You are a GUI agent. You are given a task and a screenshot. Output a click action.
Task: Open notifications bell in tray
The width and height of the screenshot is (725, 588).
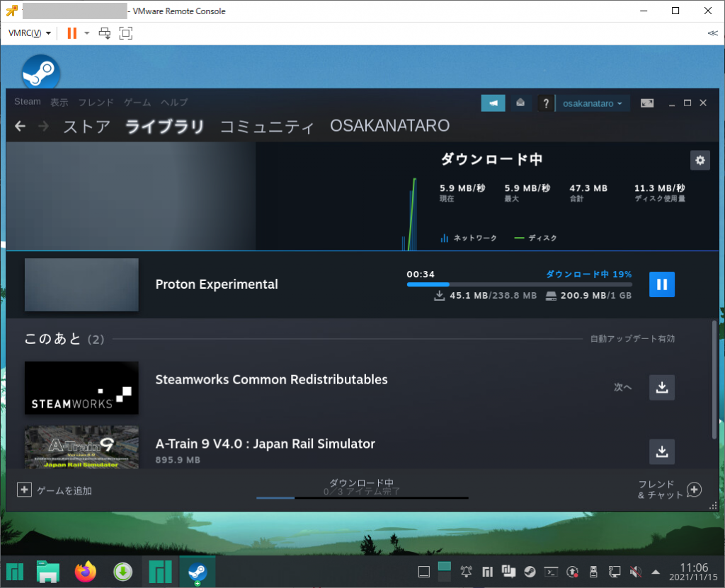tap(466, 572)
